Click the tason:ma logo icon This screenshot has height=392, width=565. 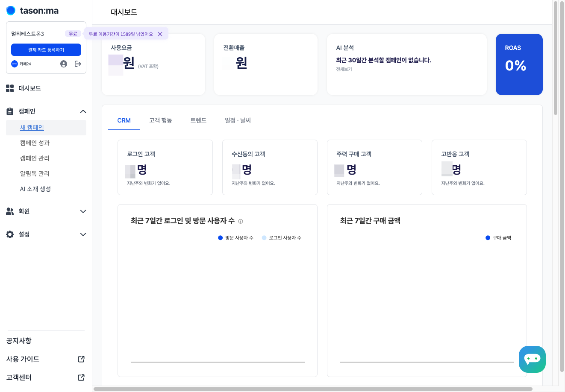[x=11, y=11]
